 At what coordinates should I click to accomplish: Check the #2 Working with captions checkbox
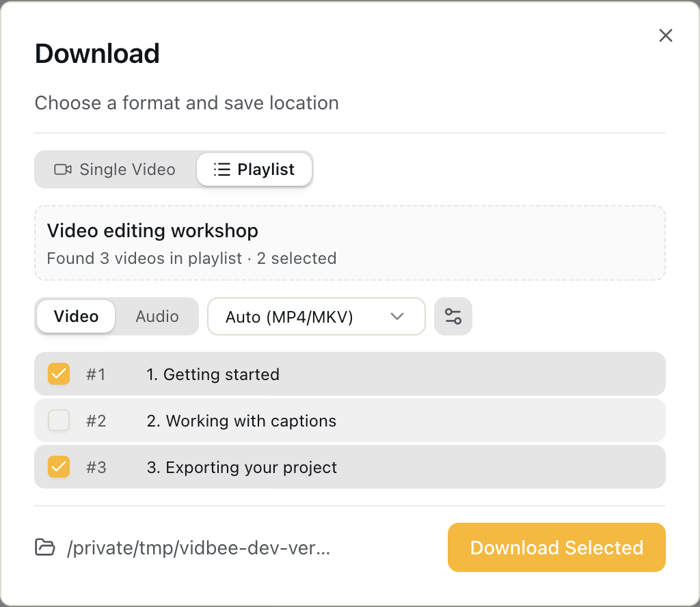pos(59,420)
